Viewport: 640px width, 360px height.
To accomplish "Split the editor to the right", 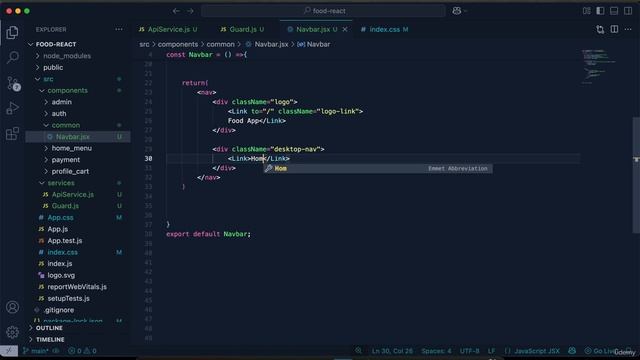I will (x=614, y=29).
